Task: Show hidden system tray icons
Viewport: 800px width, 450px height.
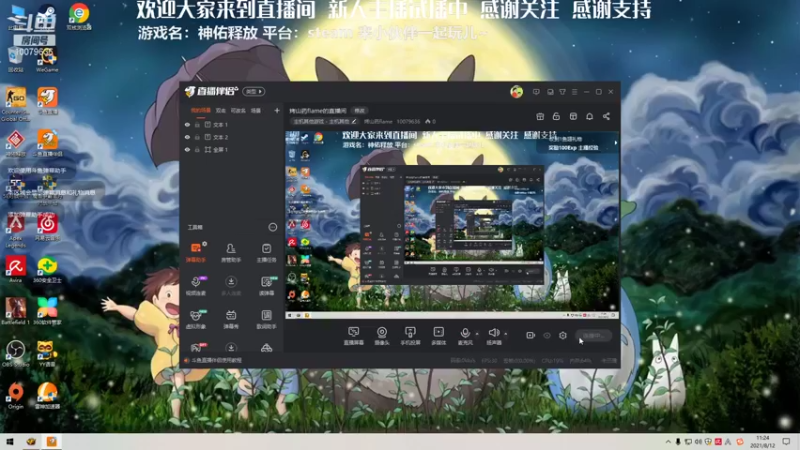Action: click(x=668, y=442)
